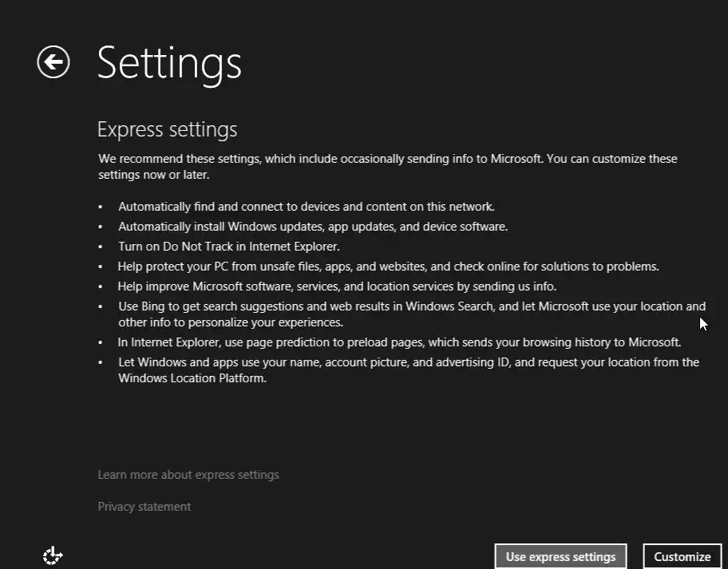Viewport: 728px width, 569px height.
Task: Click the 'Turn on Do Not Track' item
Action: pos(229,247)
